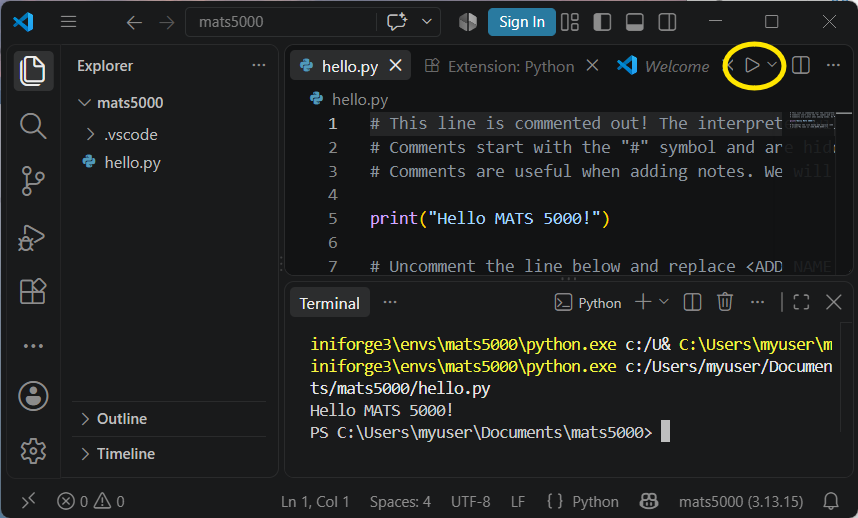This screenshot has width=858, height=518.
Task: Show additional activity bar views ellipsis
Action: (x=33, y=346)
